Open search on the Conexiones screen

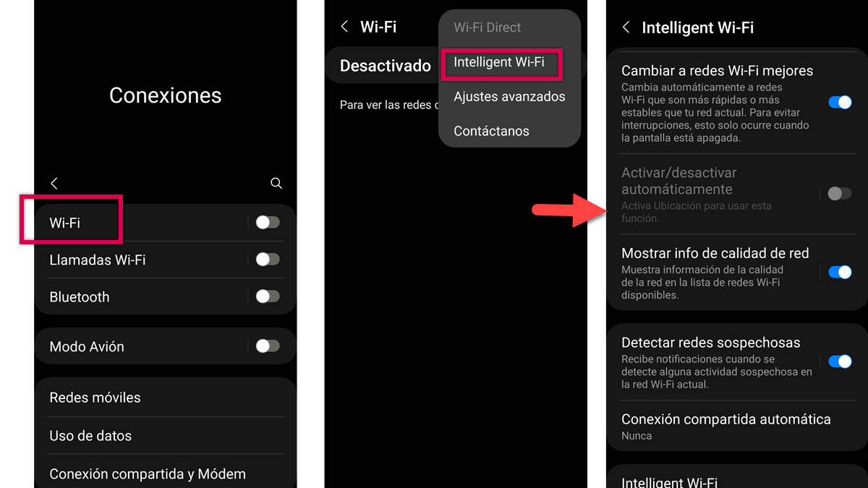tap(276, 184)
